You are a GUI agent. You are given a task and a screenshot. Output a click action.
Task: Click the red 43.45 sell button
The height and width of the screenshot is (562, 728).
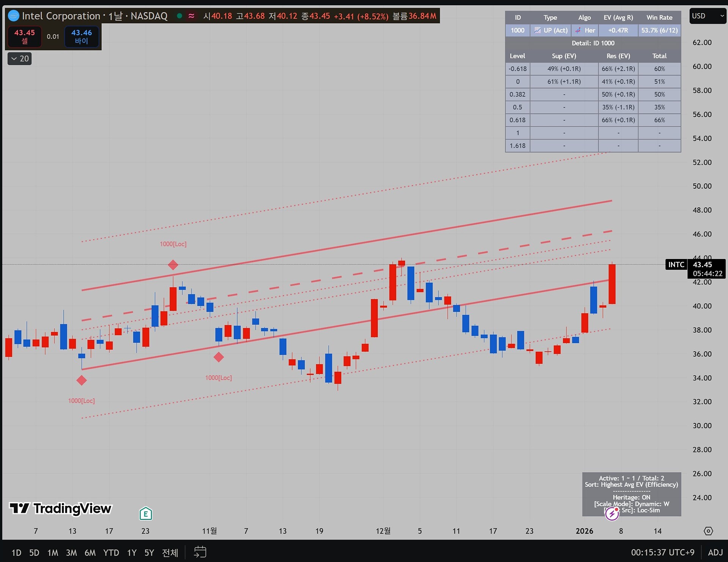(25, 36)
